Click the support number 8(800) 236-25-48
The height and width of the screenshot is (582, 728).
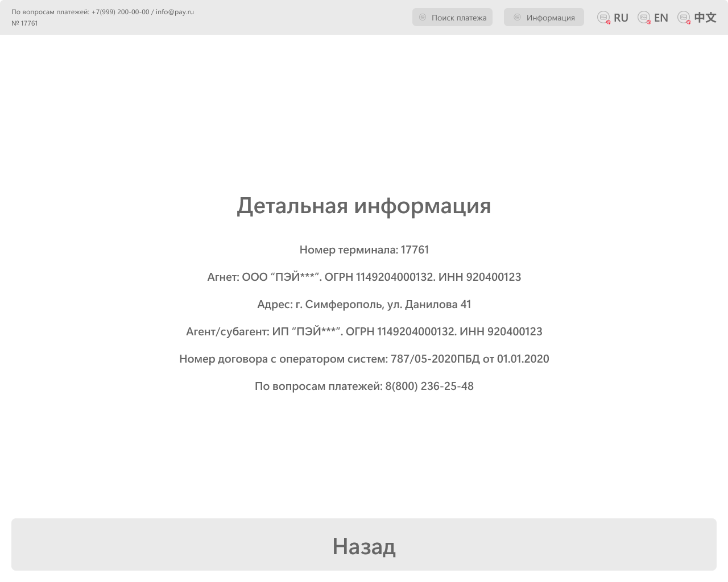(364, 386)
